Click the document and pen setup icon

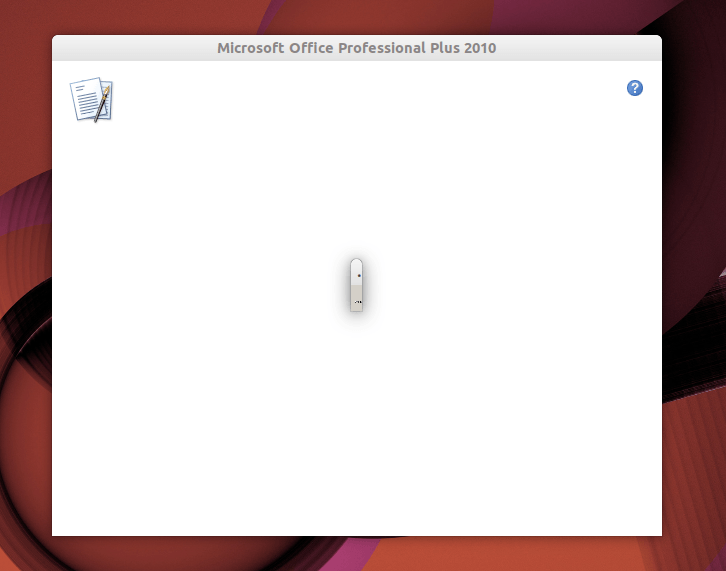[91, 100]
